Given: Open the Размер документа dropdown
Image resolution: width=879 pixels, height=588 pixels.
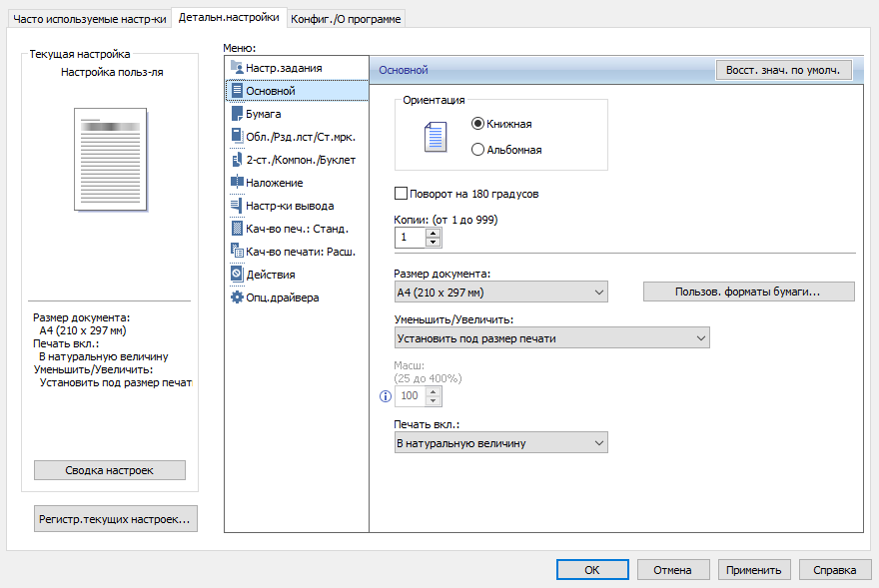Looking at the screenshot, I should pyautogui.click(x=501, y=292).
